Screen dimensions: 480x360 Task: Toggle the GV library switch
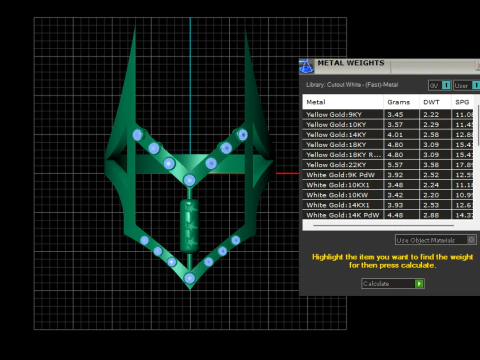pos(446,85)
